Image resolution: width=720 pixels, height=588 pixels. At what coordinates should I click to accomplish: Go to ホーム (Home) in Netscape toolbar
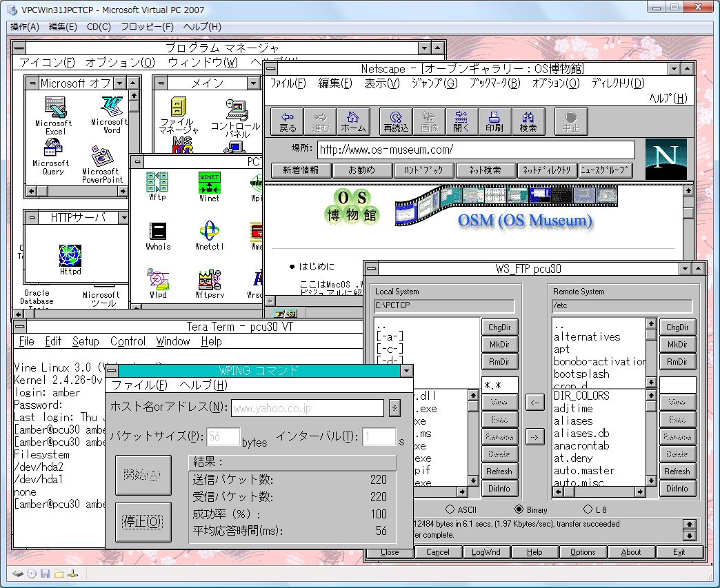pyautogui.click(x=353, y=121)
